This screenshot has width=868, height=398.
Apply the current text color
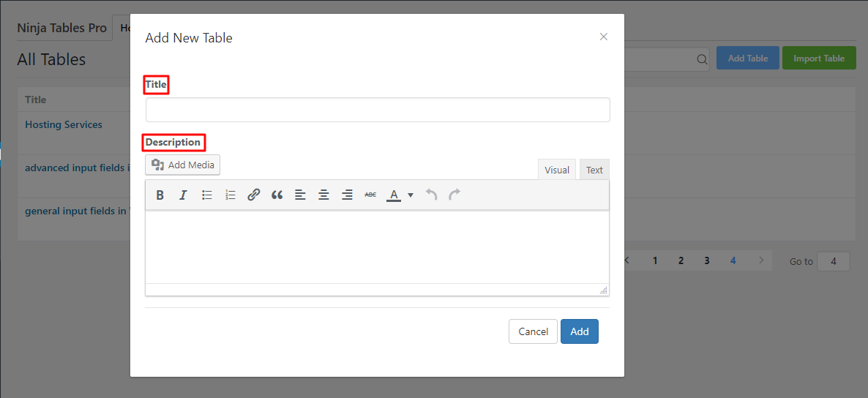(x=394, y=195)
